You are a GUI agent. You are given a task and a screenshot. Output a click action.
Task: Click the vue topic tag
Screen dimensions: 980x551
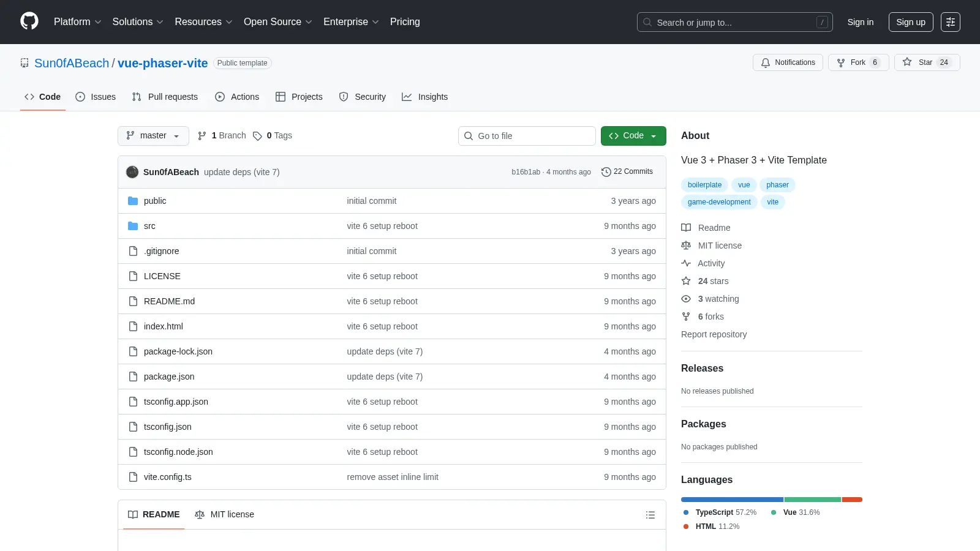click(744, 185)
